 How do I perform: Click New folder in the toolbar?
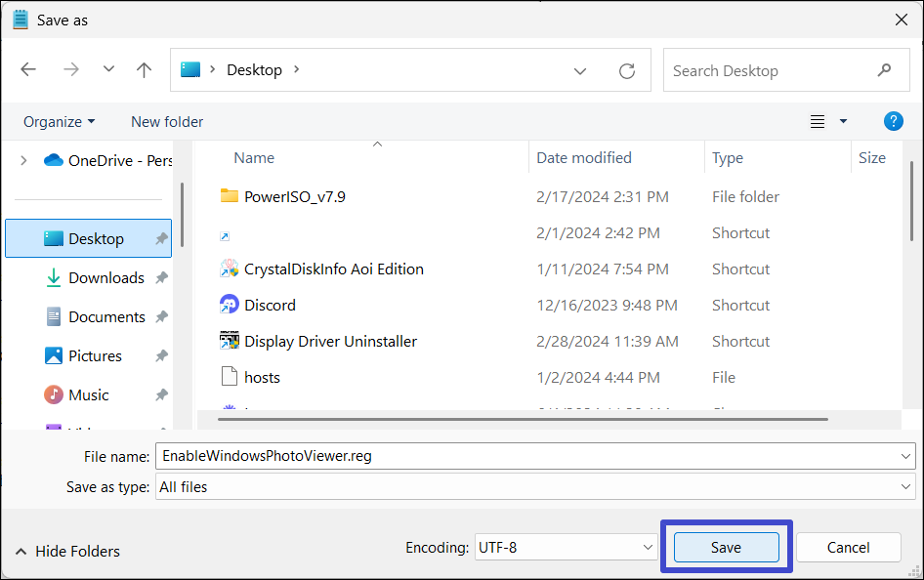(167, 122)
